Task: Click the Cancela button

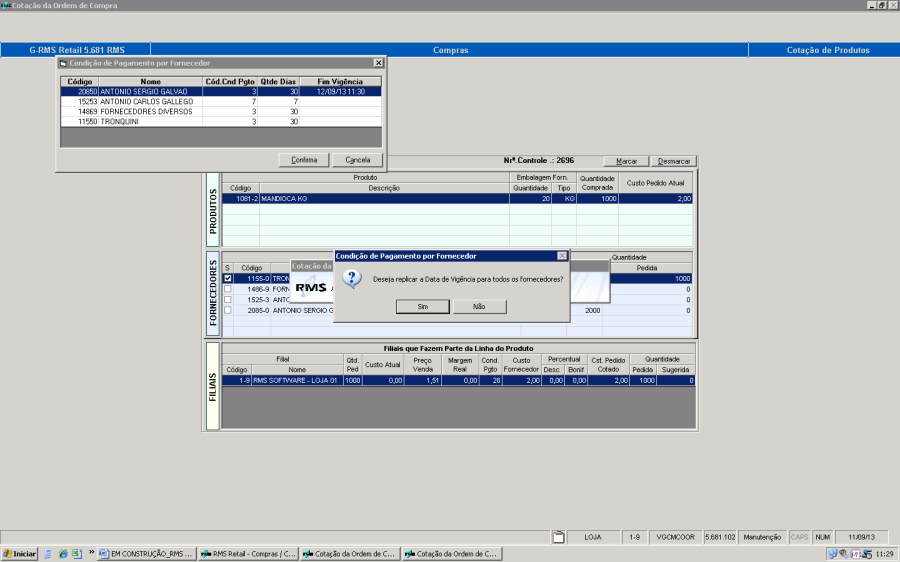Action: point(358,160)
